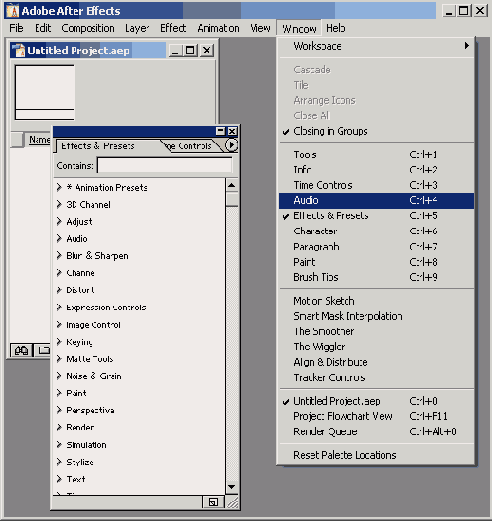This screenshot has width=492, height=521.
Task: Choose Align & Distribute menu item
Action: coord(377,362)
